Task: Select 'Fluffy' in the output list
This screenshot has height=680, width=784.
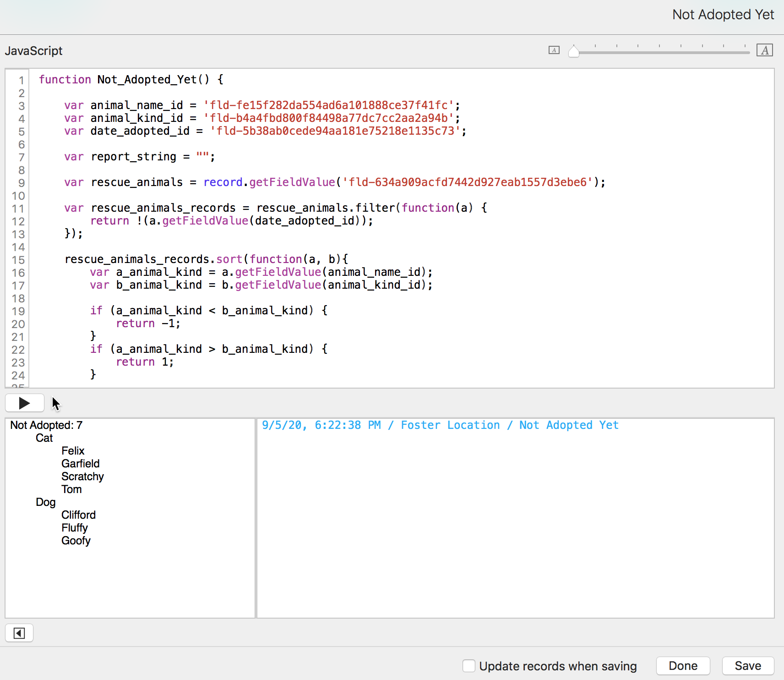Action: (x=75, y=528)
